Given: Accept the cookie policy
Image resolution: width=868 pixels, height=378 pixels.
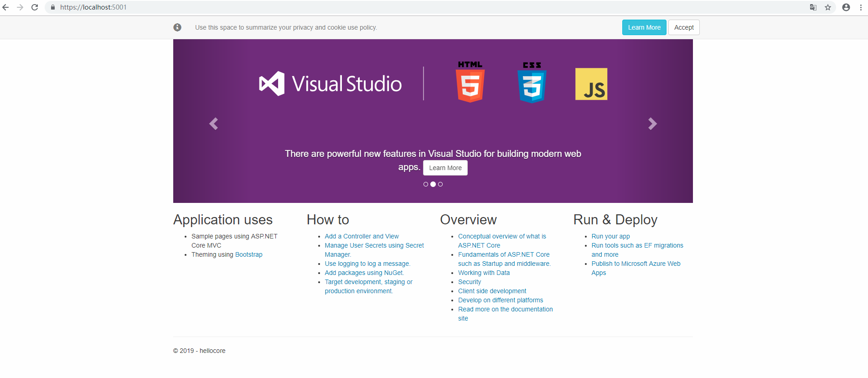Looking at the screenshot, I should pyautogui.click(x=684, y=27).
